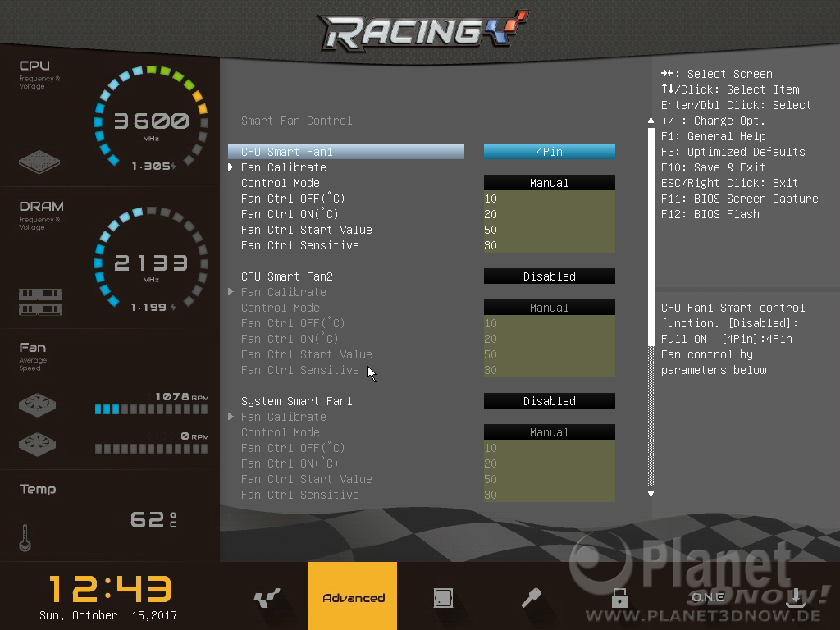Click the CPU chip icon in sidebar

tap(39, 162)
